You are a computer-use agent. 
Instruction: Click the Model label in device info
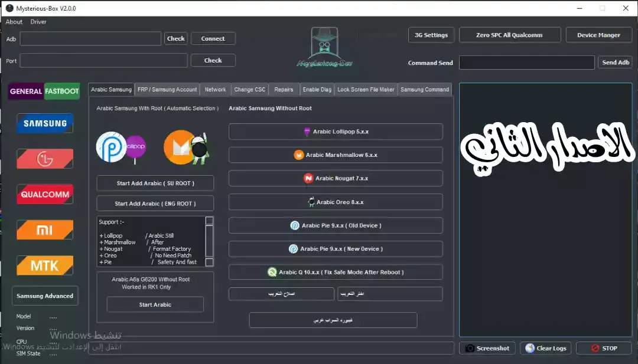click(x=24, y=316)
